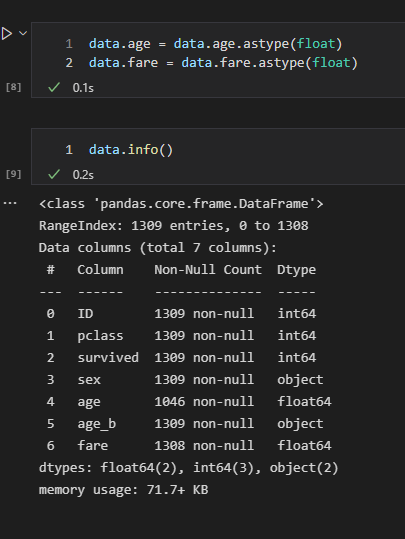Click object dtype in age_b row
The image size is (405, 539).
(300, 424)
